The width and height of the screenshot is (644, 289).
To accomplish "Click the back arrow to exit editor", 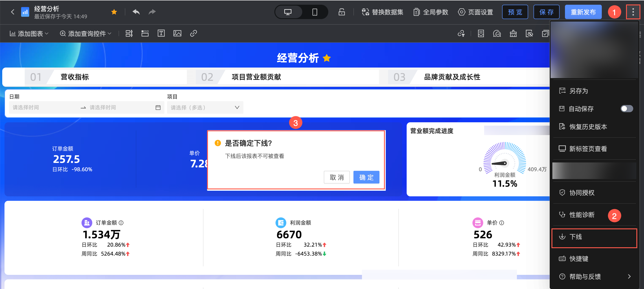I will coord(13,12).
